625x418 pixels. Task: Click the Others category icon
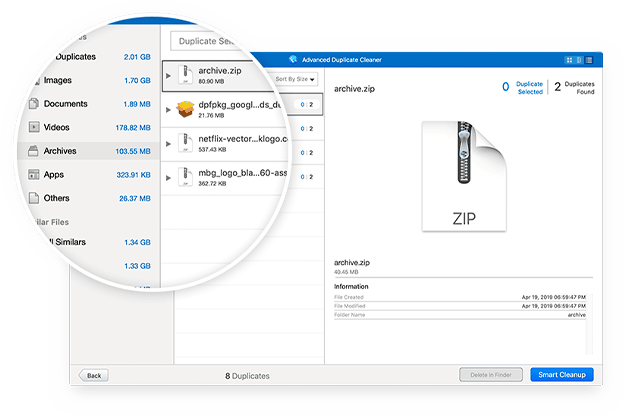coord(34,198)
